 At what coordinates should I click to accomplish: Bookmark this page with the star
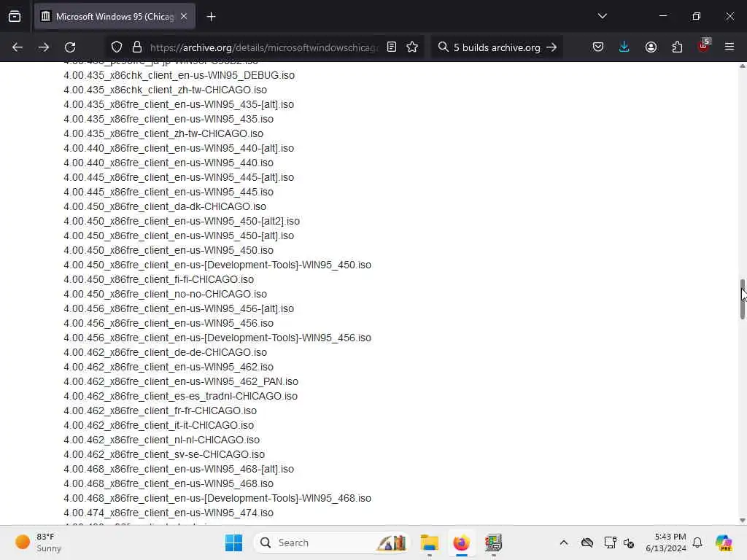pyautogui.click(x=413, y=47)
